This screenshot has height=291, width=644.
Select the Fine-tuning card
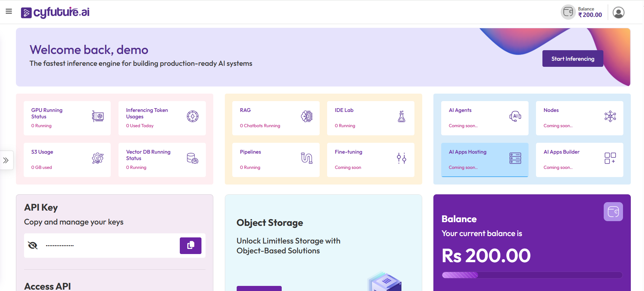pyautogui.click(x=370, y=160)
